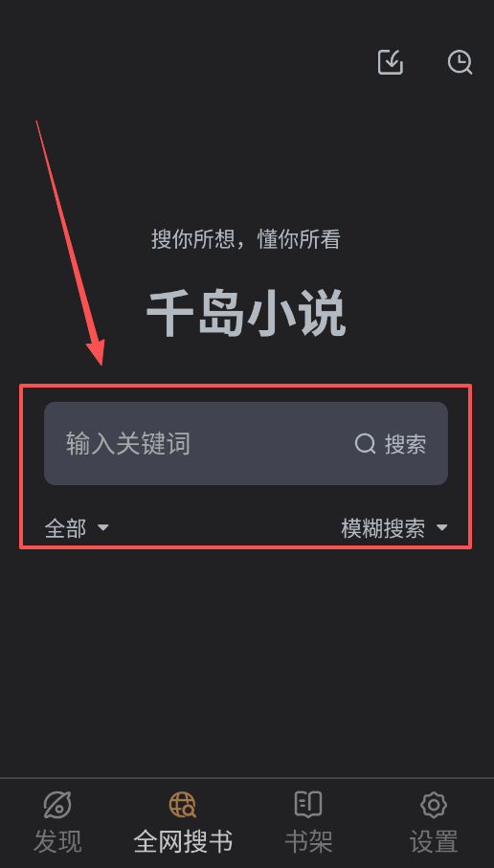Switch to the 发现 tab label

(57, 842)
